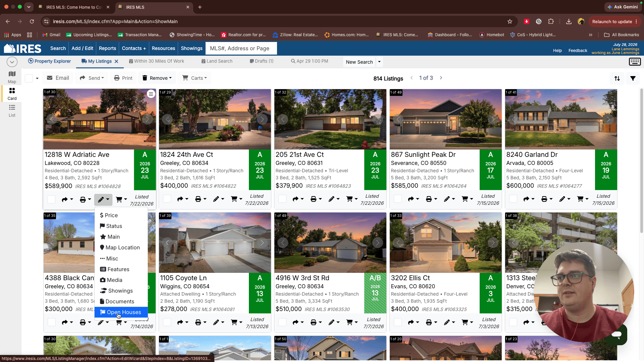Open Chrome extensions puzzle icon
The width and height of the screenshot is (644, 362).
coord(551,21)
